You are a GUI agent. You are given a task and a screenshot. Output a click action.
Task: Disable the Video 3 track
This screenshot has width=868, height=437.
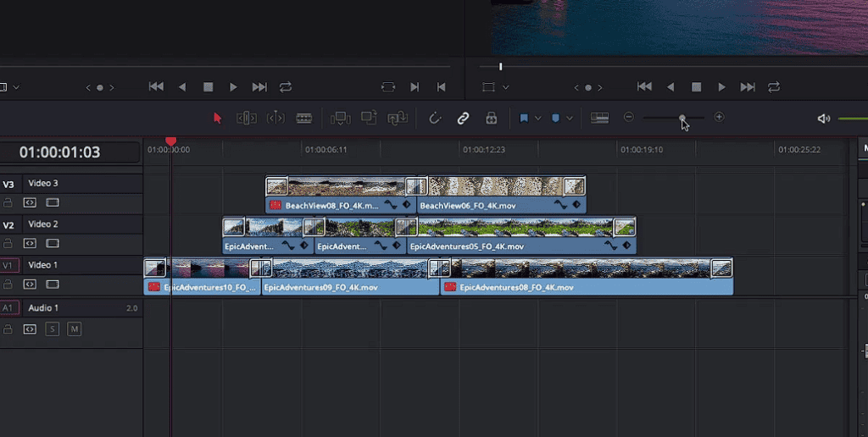(52, 202)
